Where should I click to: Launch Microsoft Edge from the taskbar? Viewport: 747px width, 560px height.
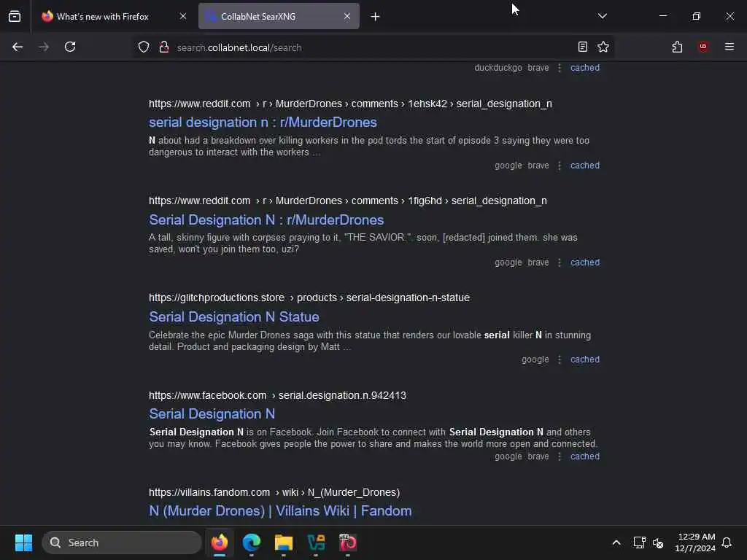[252, 542]
